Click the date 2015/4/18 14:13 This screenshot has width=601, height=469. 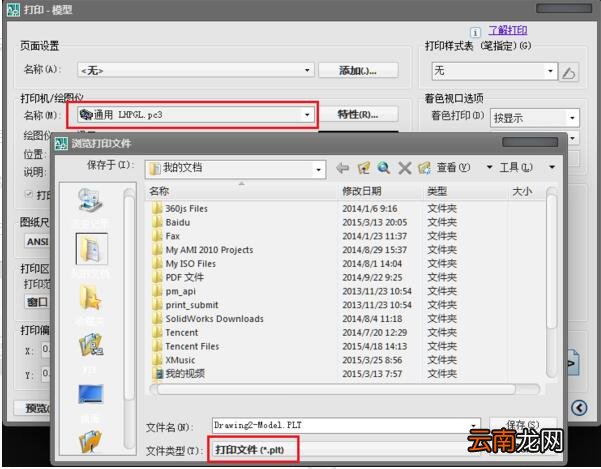pos(374,346)
